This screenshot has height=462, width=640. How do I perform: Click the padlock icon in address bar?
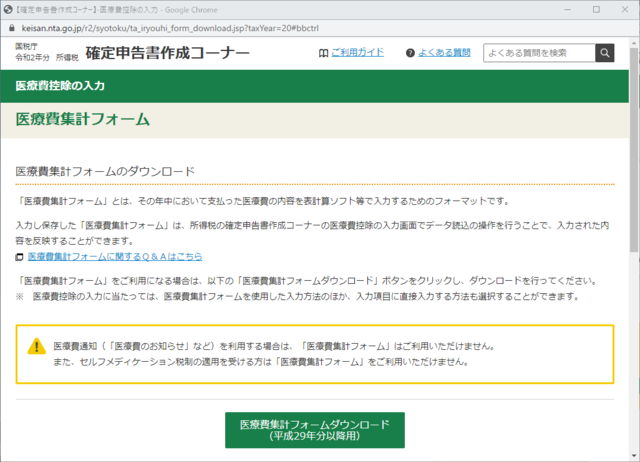[12, 28]
